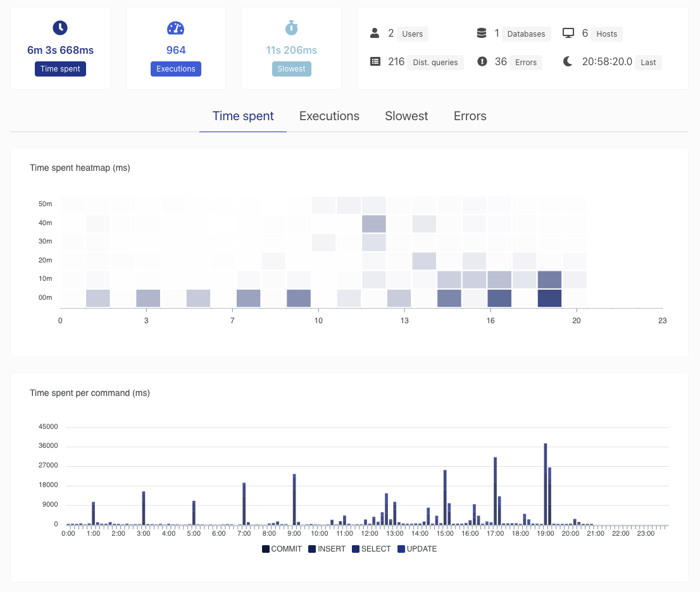The image size is (700, 592).
Task: Toggle the COMMIT series in chart legend
Action: [x=282, y=549]
